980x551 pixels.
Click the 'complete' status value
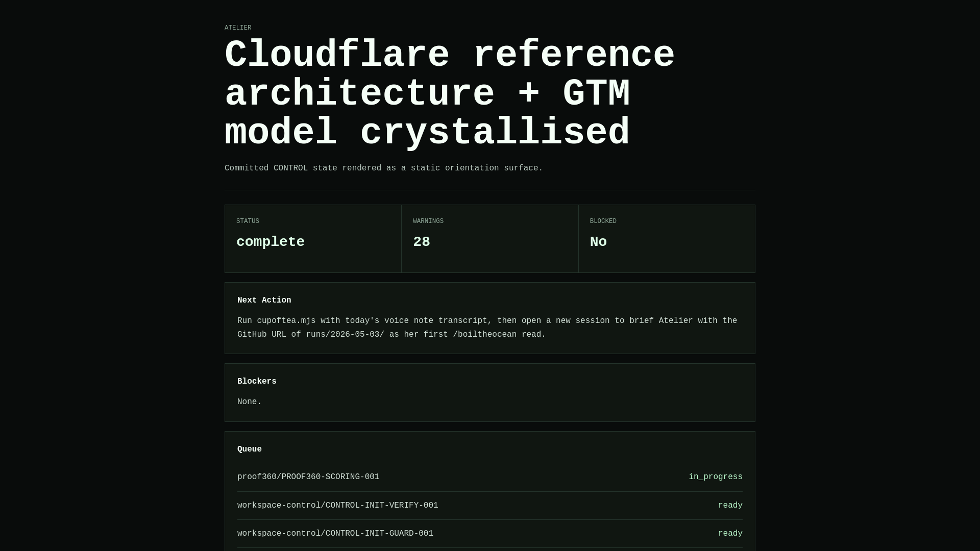pos(271,242)
